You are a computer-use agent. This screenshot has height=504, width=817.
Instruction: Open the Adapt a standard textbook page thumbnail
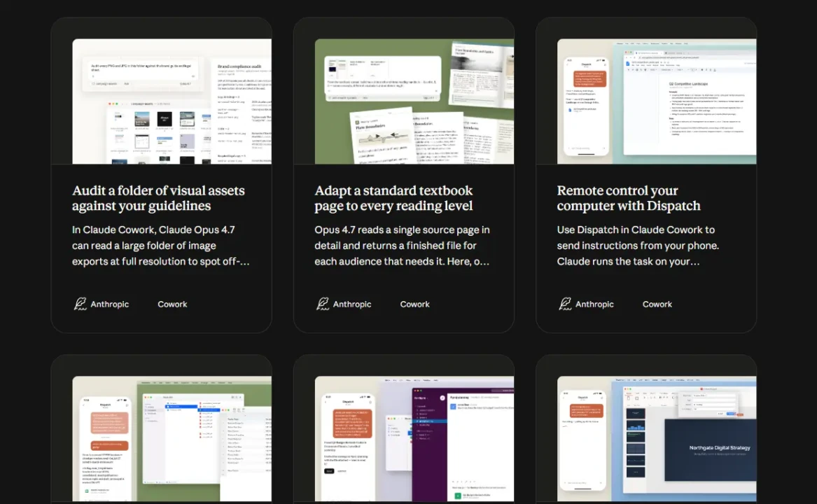coord(414,101)
